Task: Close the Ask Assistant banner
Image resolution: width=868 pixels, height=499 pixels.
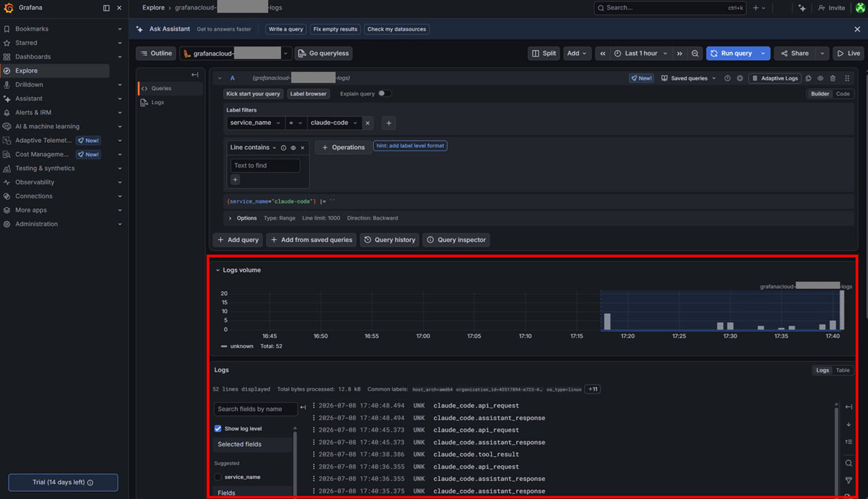Action: pos(857,29)
